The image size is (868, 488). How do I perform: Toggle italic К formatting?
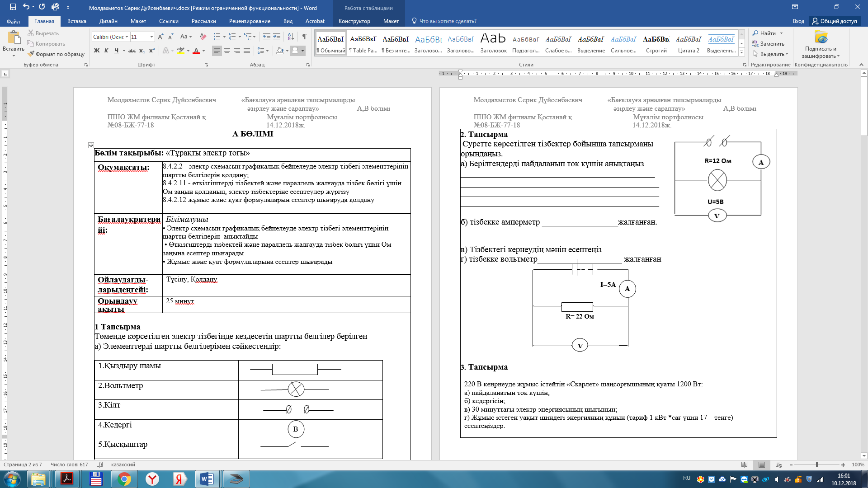pos(106,51)
